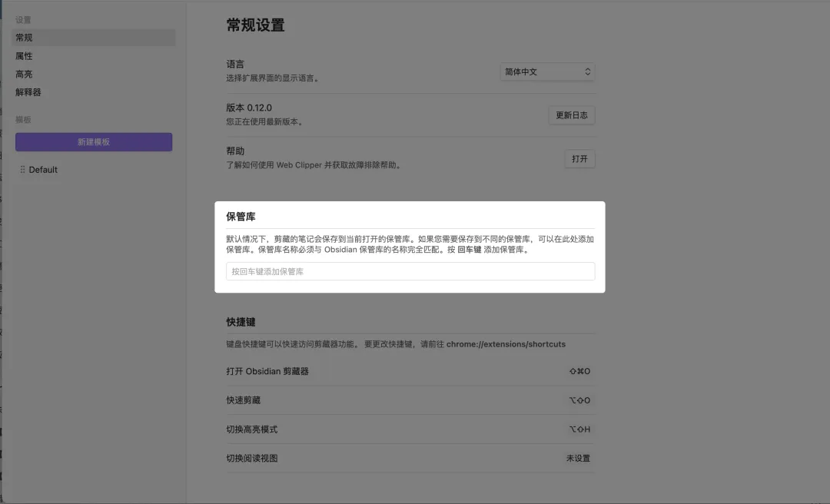Select the Default template
This screenshot has height=504, width=830.
point(43,170)
